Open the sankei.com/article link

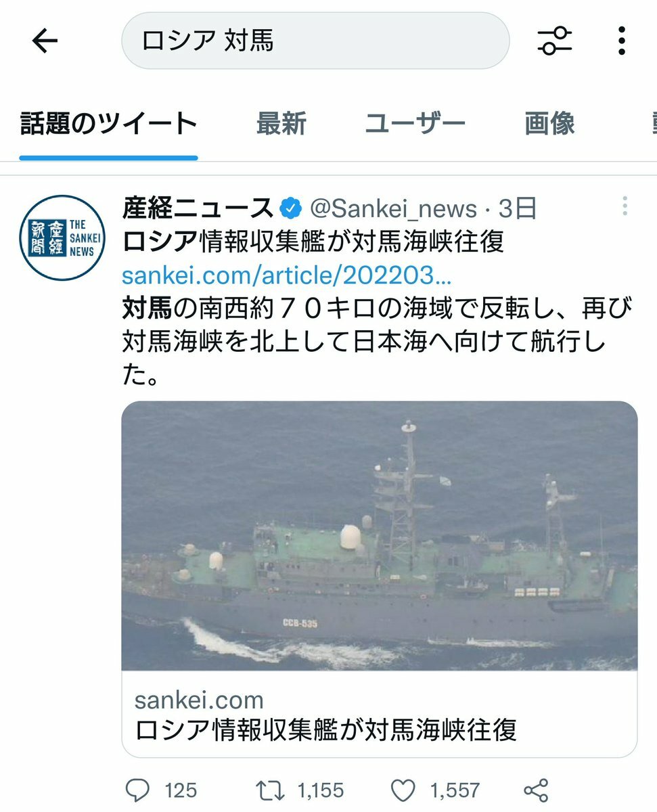click(x=287, y=275)
